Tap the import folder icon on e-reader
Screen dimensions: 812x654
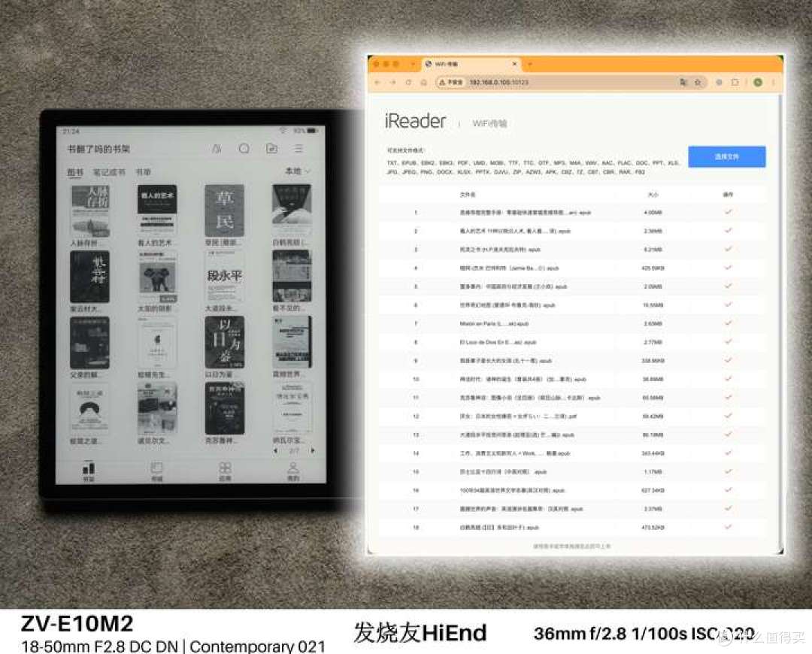pos(272,149)
